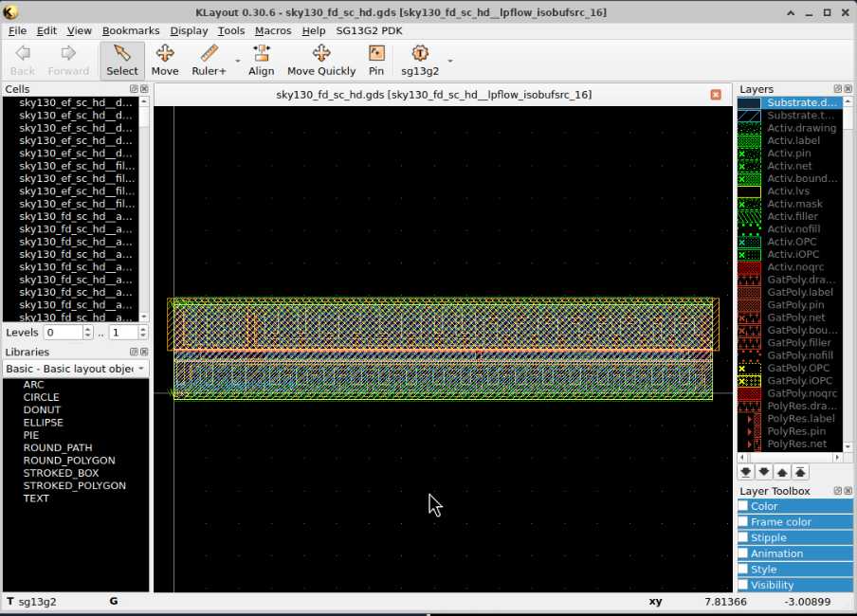The image size is (857, 616).
Task: Close the layout tab with red X
Action: 716,95
